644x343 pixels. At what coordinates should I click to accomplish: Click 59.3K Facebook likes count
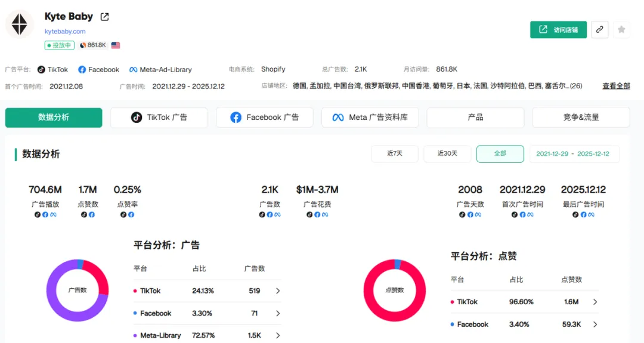click(x=571, y=325)
